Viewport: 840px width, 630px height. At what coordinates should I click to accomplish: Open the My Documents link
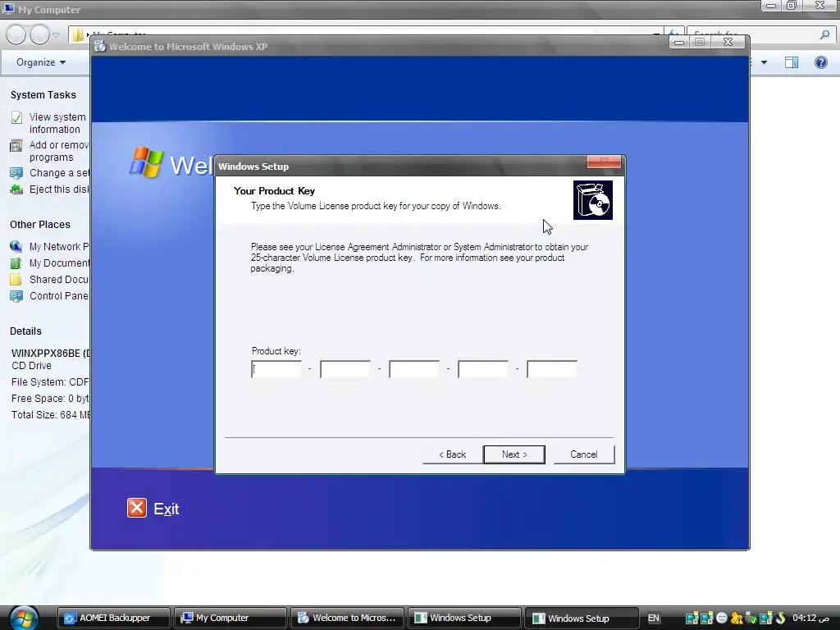(59, 263)
